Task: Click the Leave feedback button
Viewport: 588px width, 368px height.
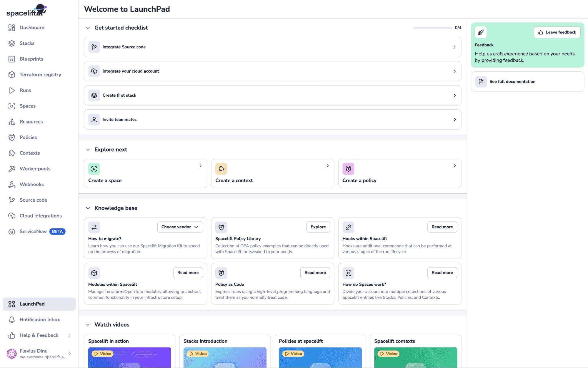Action: pos(557,32)
